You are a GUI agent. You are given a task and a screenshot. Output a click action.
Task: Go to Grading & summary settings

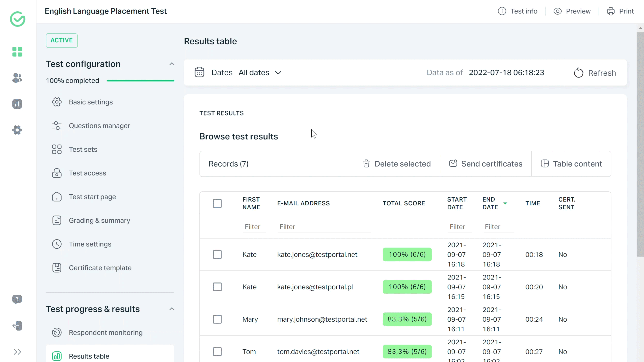pos(99,220)
